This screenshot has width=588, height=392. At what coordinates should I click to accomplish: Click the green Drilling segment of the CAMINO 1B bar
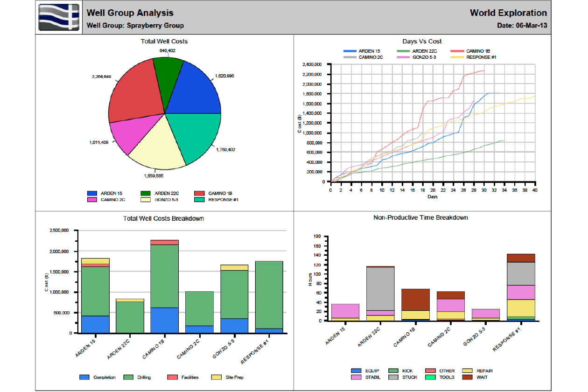[x=164, y=275]
